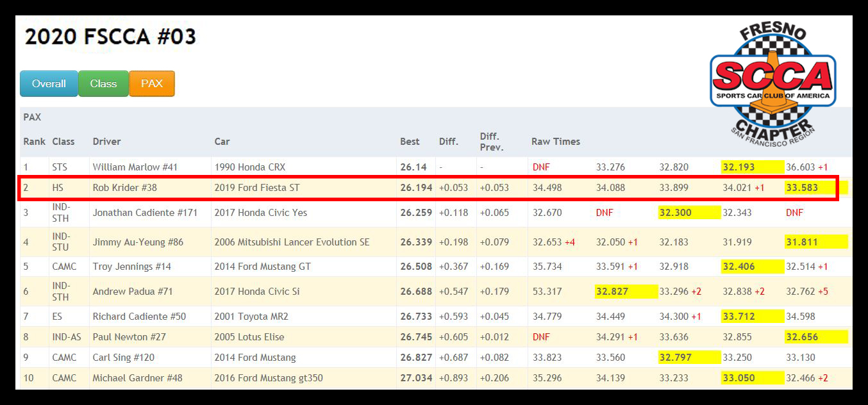Click highlighted raw time 32.797
868x405 pixels.
pyautogui.click(x=690, y=357)
